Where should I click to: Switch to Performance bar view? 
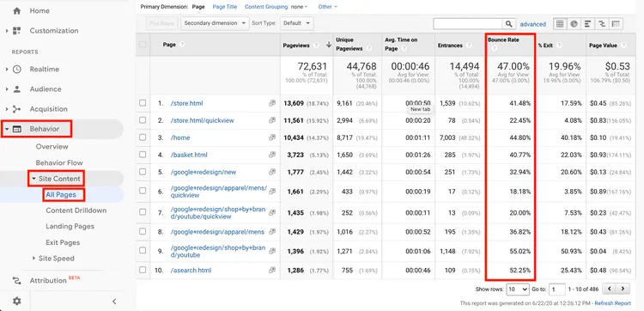587,24
